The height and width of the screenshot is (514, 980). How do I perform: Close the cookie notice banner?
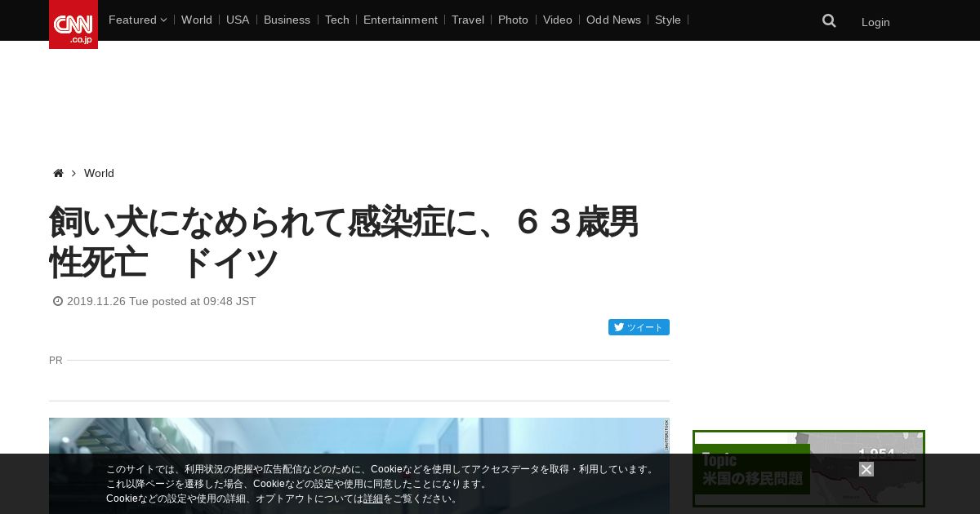pyautogui.click(x=866, y=469)
